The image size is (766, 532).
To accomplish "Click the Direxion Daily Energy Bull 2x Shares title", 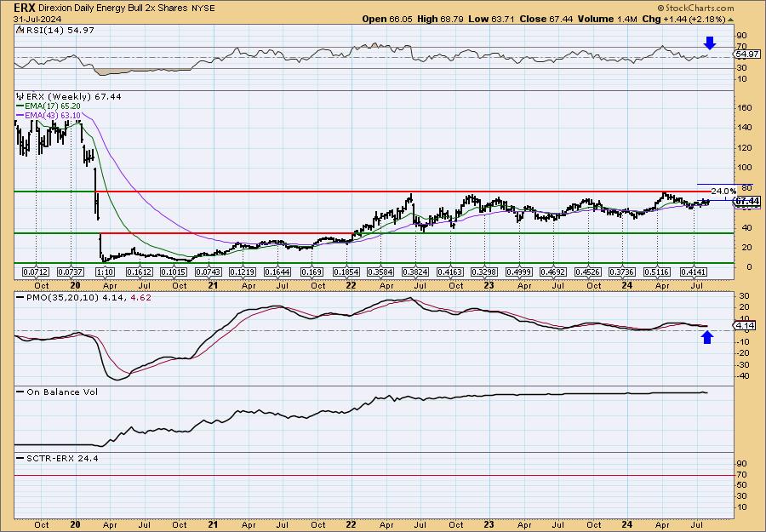I will tap(112, 9).
